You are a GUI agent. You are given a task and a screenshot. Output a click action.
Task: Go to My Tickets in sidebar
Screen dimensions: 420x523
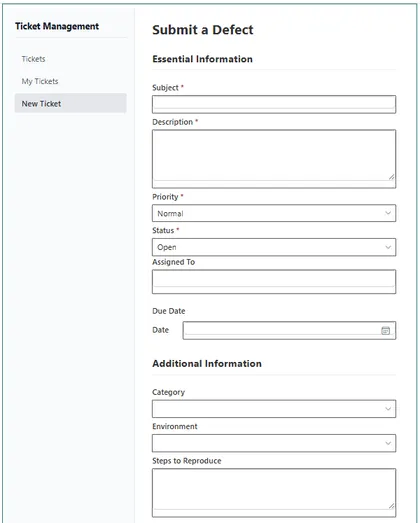(40, 81)
